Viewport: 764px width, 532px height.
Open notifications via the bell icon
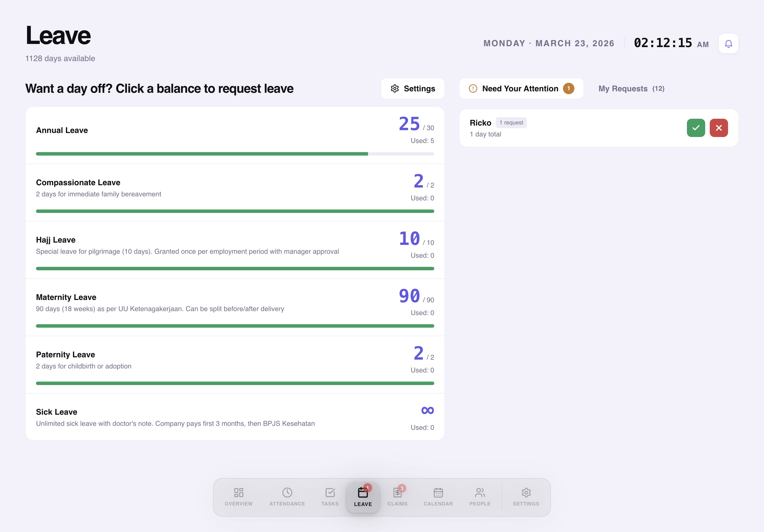(728, 43)
